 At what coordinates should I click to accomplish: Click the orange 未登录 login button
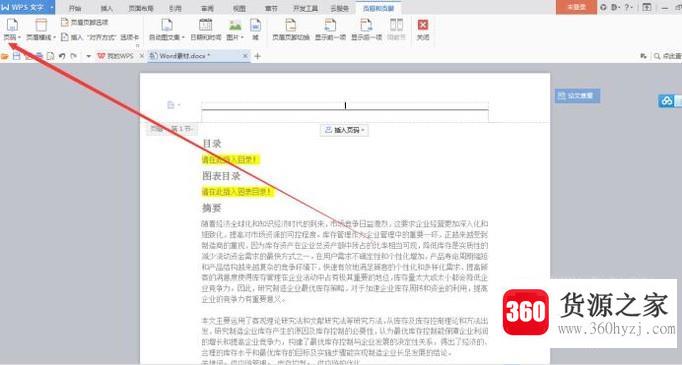(576, 7)
